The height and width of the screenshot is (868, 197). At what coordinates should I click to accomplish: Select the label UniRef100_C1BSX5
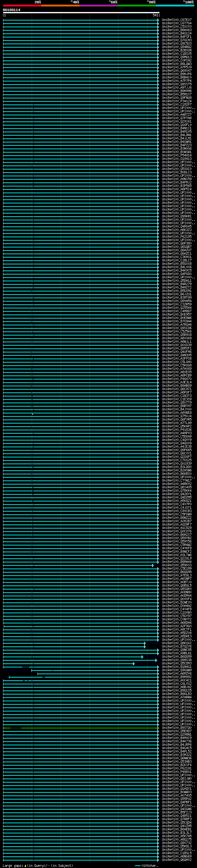(176, 54)
